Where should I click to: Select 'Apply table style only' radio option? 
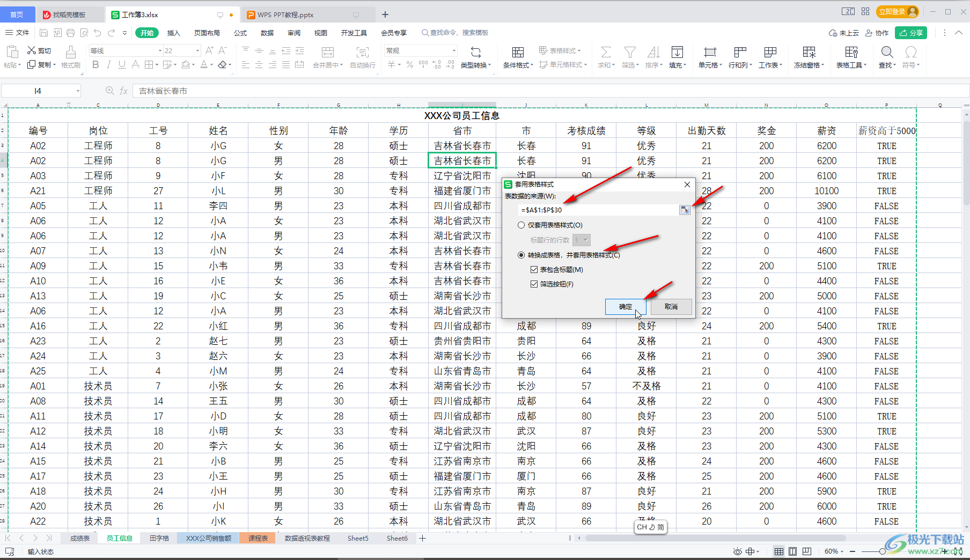521,225
